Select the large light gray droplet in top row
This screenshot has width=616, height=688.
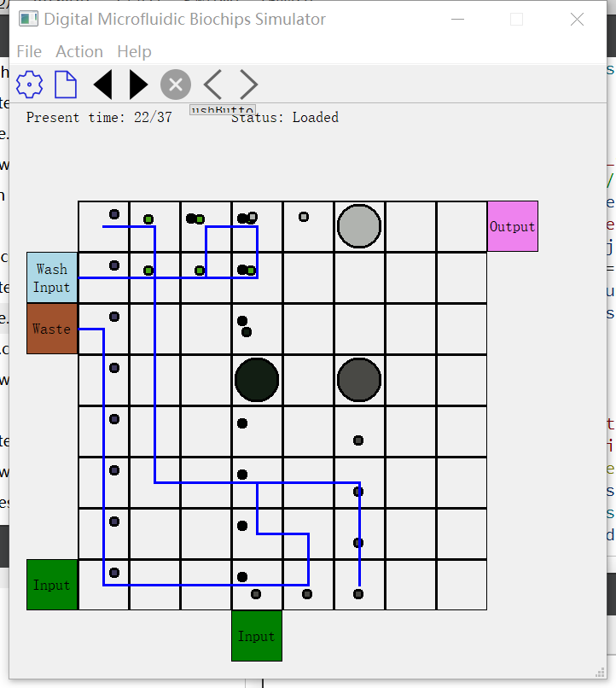pyautogui.click(x=359, y=226)
